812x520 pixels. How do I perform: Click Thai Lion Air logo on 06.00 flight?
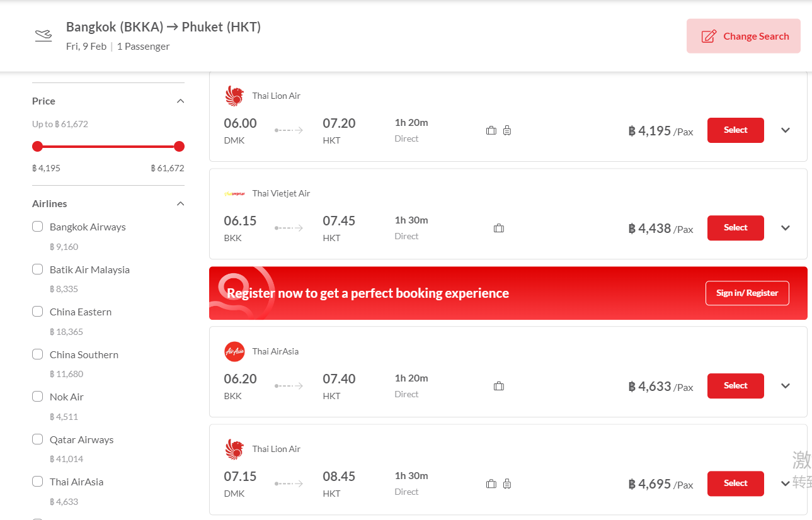pyautogui.click(x=234, y=96)
